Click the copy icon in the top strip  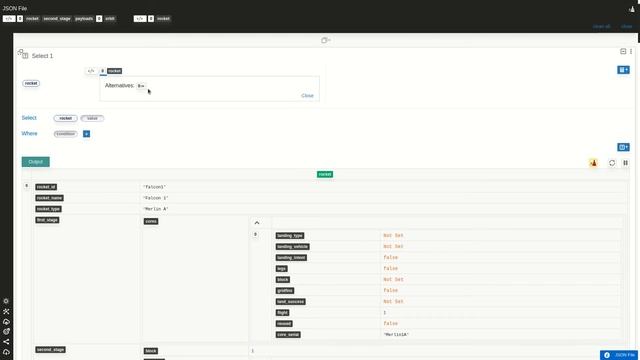325,40
